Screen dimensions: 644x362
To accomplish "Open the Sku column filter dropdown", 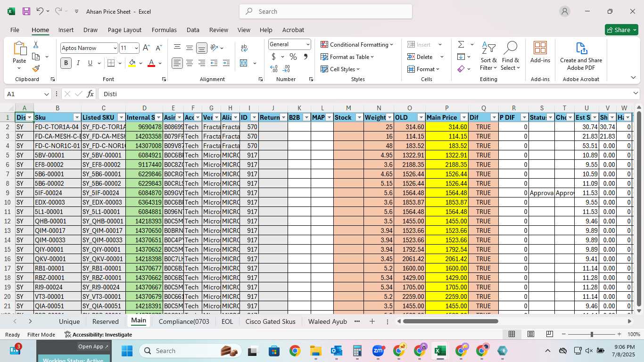I will pyautogui.click(x=77, y=117).
